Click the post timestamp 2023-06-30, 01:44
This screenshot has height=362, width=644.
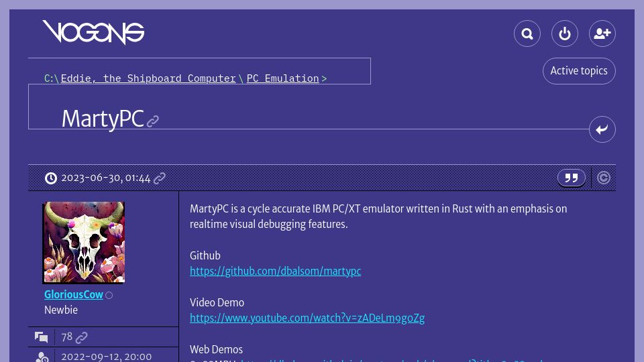[105, 178]
